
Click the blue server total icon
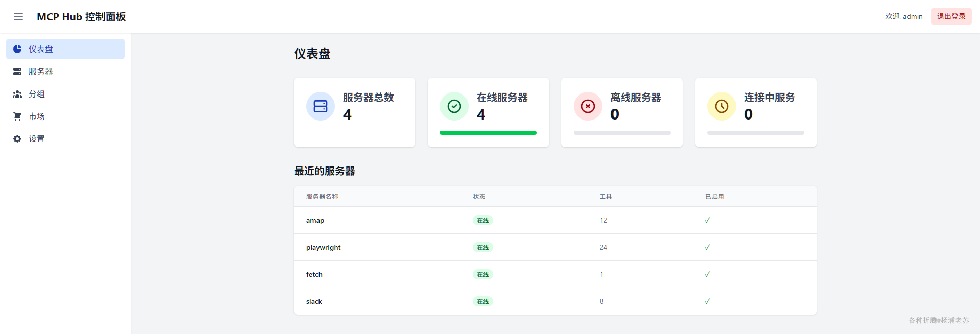(x=321, y=106)
